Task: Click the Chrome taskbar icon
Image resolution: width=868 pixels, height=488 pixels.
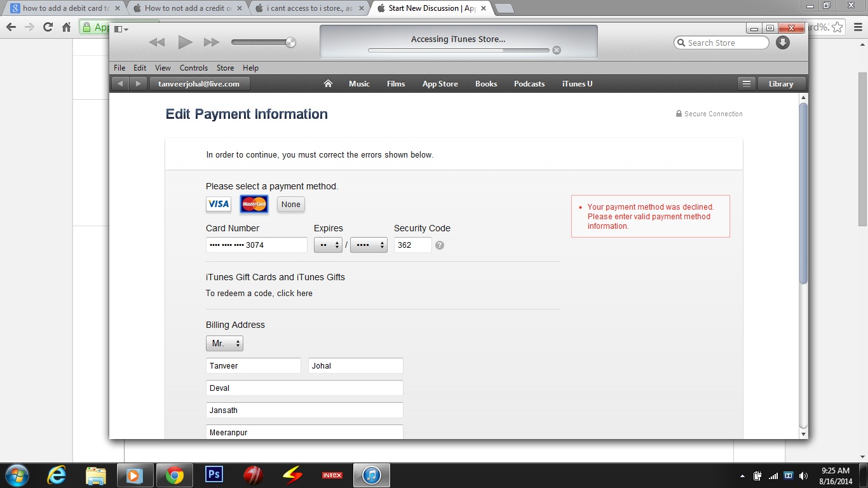Action: coord(175,475)
